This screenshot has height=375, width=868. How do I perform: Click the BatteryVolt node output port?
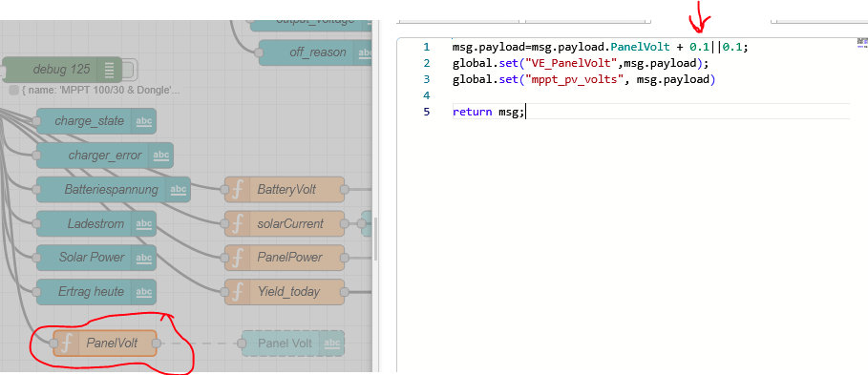(x=344, y=190)
